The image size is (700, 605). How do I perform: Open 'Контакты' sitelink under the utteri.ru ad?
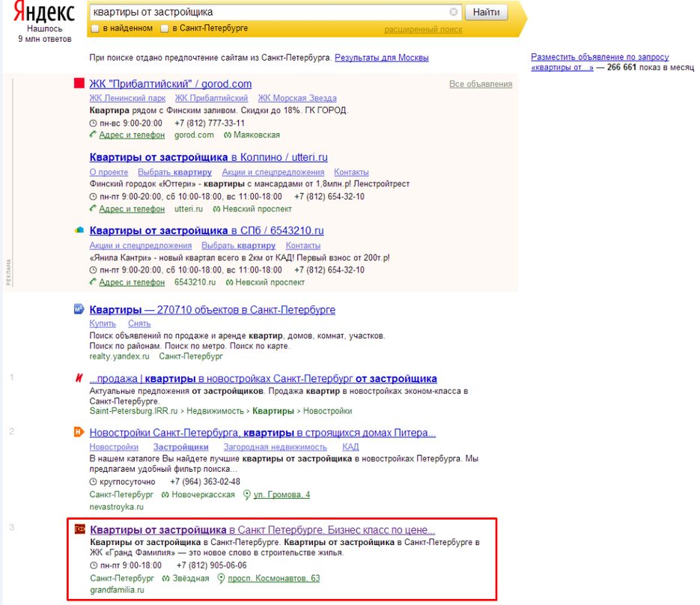(351, 172)
